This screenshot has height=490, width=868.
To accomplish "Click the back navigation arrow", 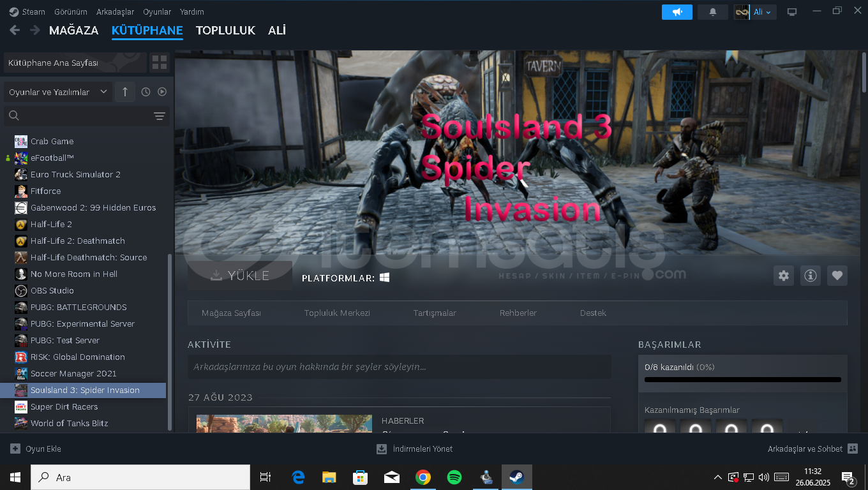I will 15,30.
